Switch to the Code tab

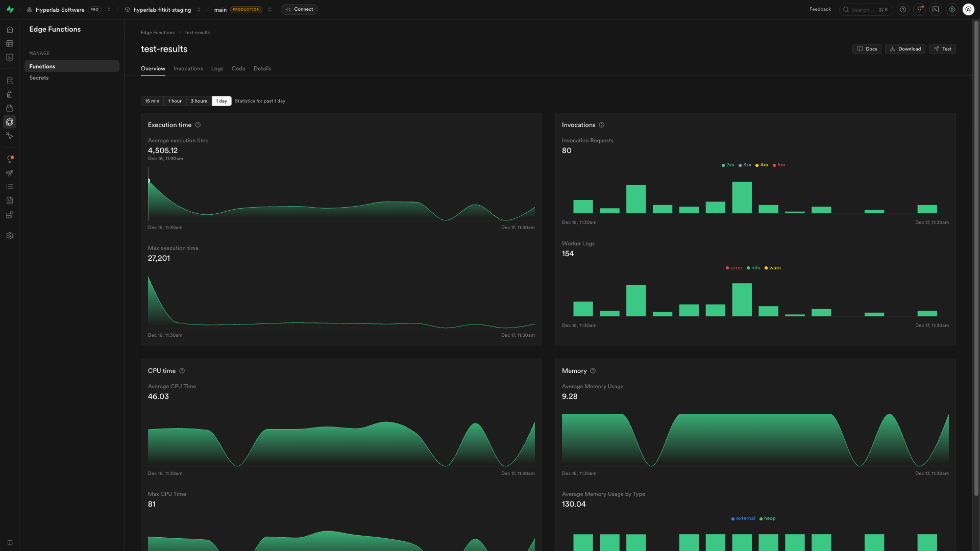(238, 68)
